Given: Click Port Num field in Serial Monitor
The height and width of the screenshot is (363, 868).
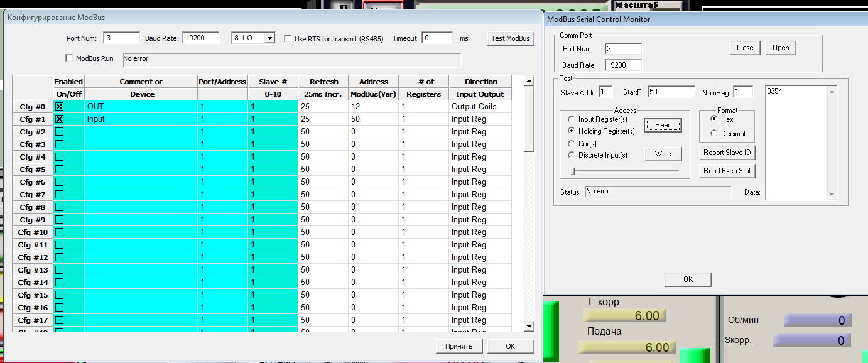Looking at the screenshot, I should point(623,49).
